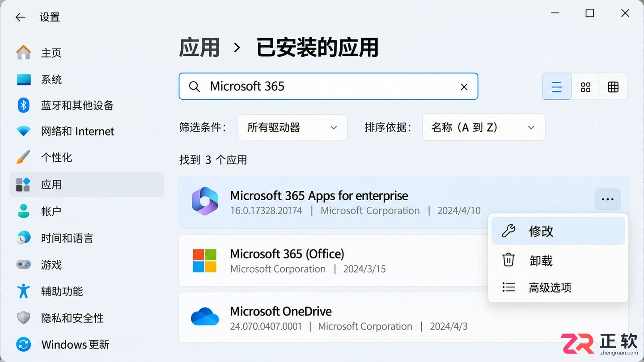The width and height of the screenshot is (644, 362).
Task: Open 网络和 Internet settings
Action: point(87,131)
